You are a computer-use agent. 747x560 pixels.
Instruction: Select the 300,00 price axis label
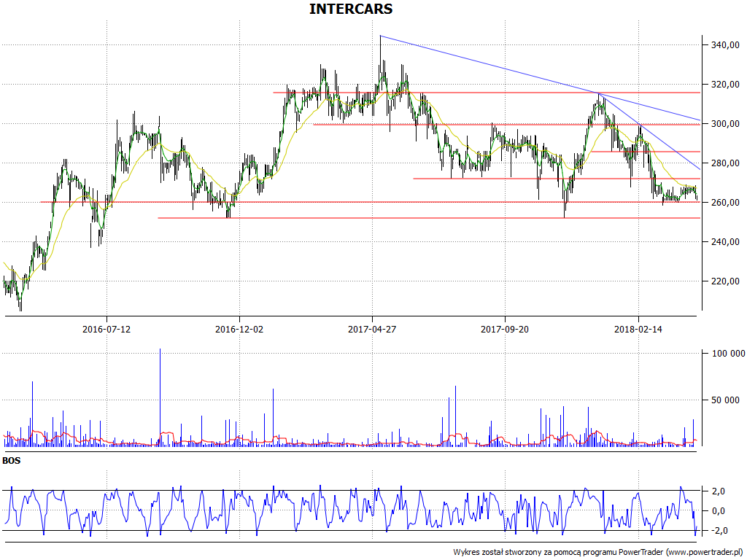[x=726, y=124]
